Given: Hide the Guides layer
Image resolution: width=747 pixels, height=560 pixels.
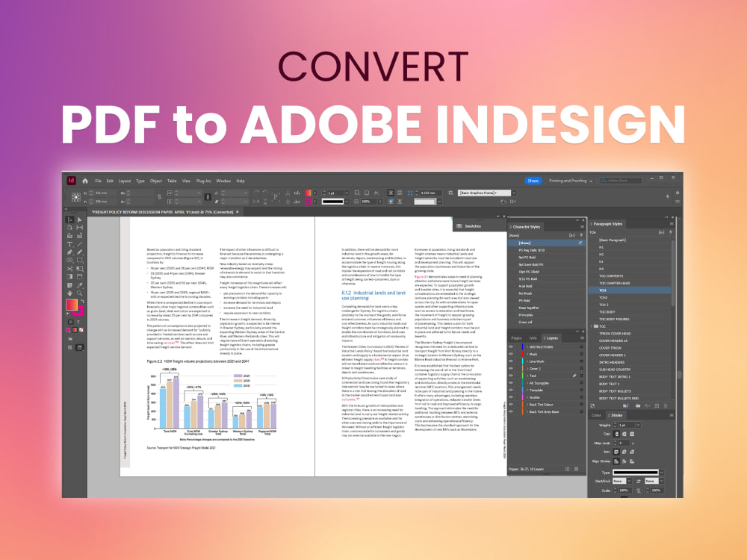Looking at the screenshot, I should coord(511,397).
